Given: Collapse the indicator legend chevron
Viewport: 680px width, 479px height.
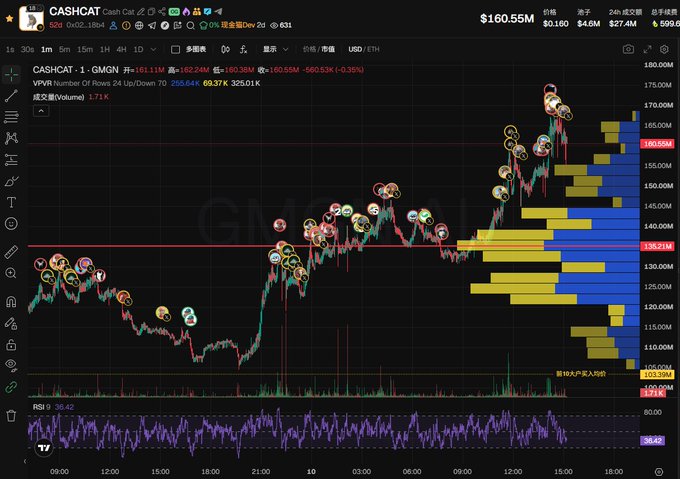Looking at the screenshot, I should (x=41, y=111).
